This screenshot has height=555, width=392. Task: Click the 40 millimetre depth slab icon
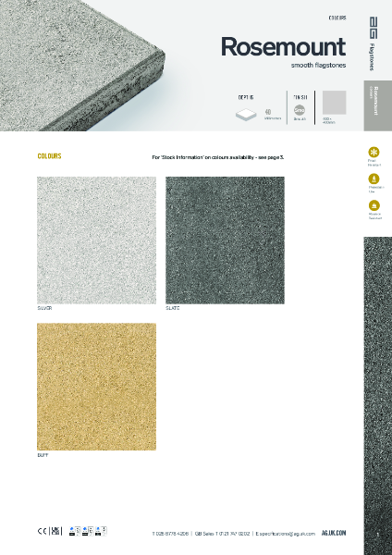246,115
